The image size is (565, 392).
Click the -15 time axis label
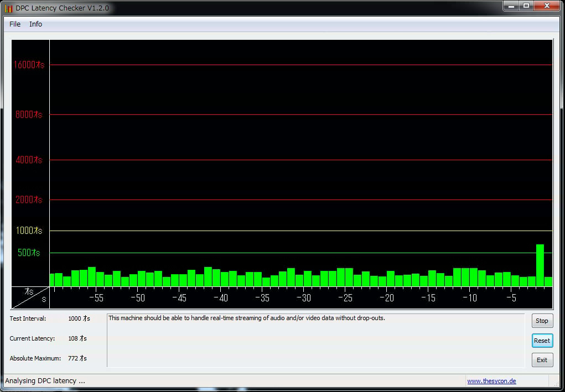click(x=428, y=298)
